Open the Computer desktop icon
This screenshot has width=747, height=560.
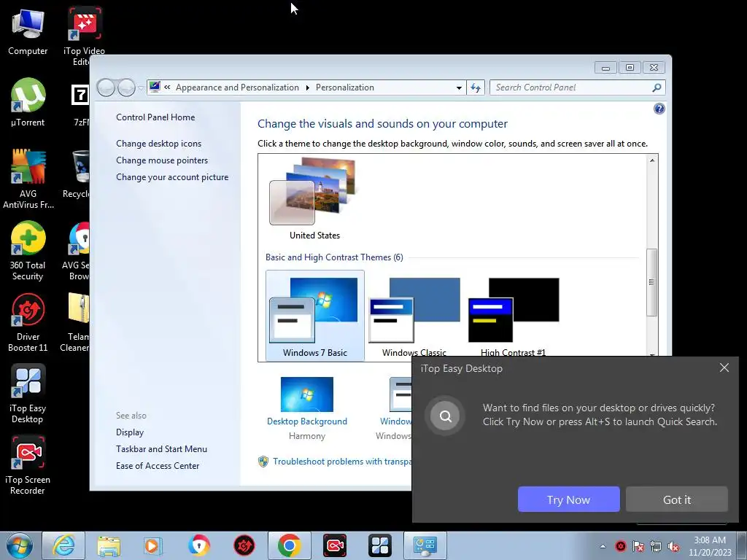point(28,32)
